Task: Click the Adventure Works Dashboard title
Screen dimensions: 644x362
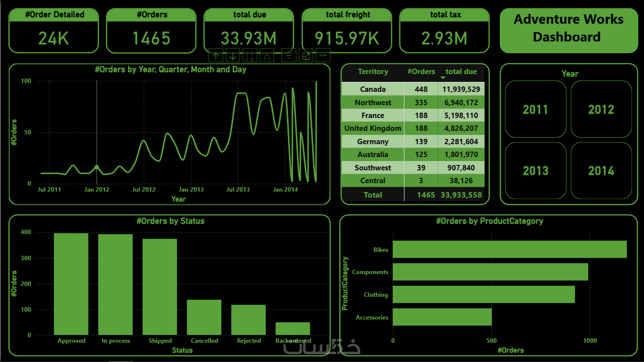Action: click(568, 28)
